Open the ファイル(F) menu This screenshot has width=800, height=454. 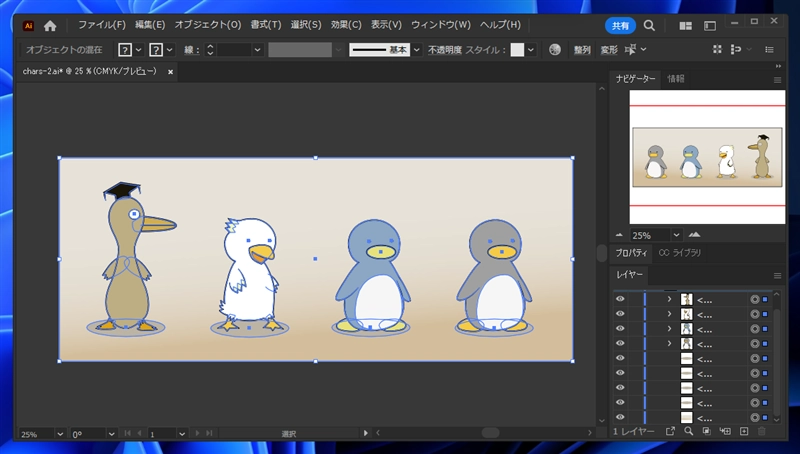click(102, 25)
